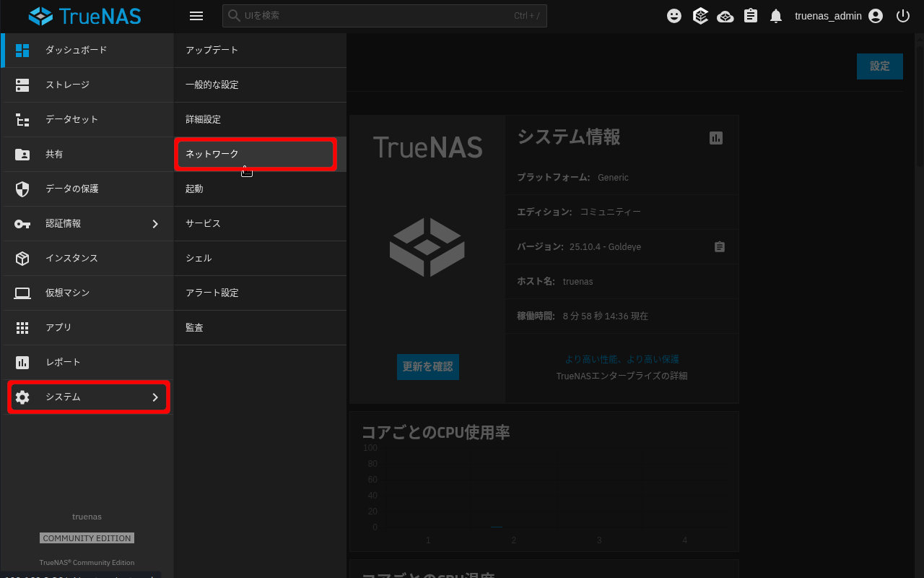Image resolution: width=924 pixels, height=578 pixels.
Task: Open system info reports chart icon
Action: point(716,137)
